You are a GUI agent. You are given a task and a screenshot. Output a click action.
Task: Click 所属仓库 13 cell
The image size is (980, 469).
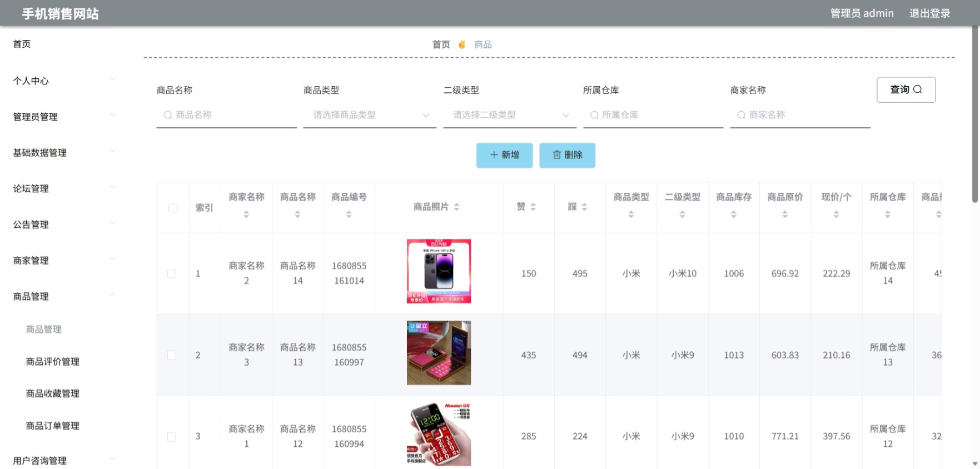pos(888,355)
